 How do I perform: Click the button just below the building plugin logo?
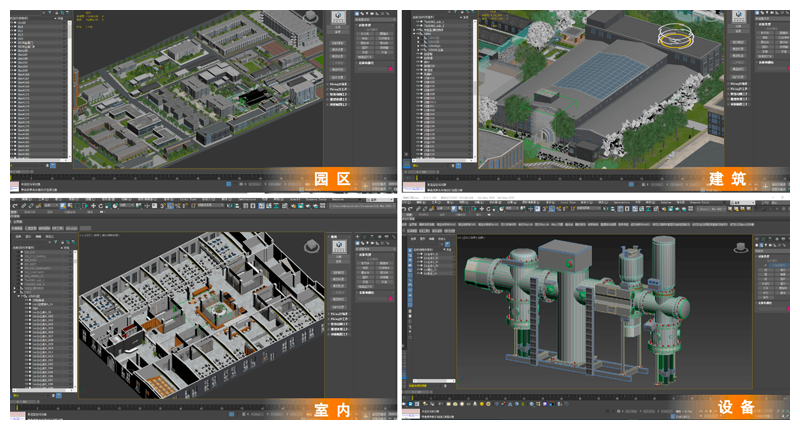point(738,27)
